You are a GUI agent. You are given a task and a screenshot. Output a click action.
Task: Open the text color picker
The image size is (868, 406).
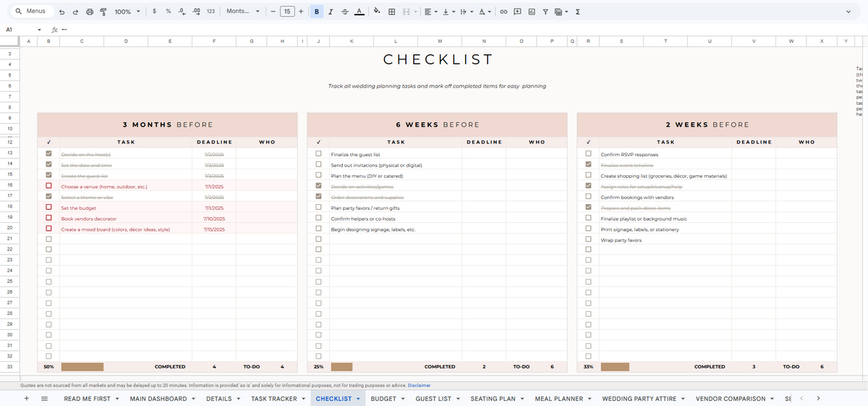tap(359, 12)
